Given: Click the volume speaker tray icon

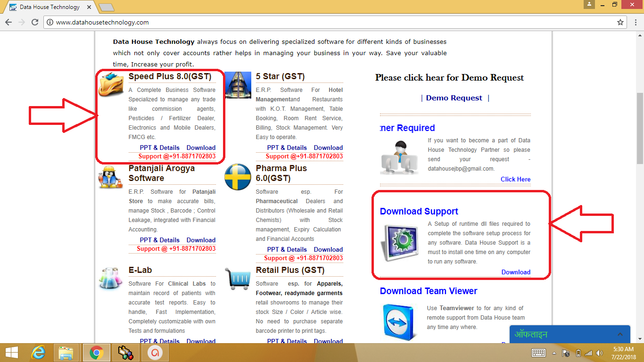Looking at the screenshot, I should pos(599,353).
